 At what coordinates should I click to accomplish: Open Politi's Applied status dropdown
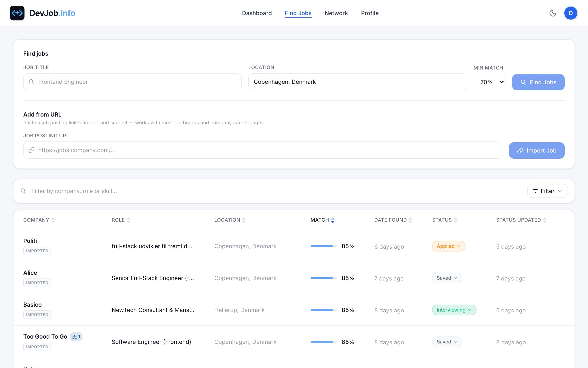click(x=449, y=246)
